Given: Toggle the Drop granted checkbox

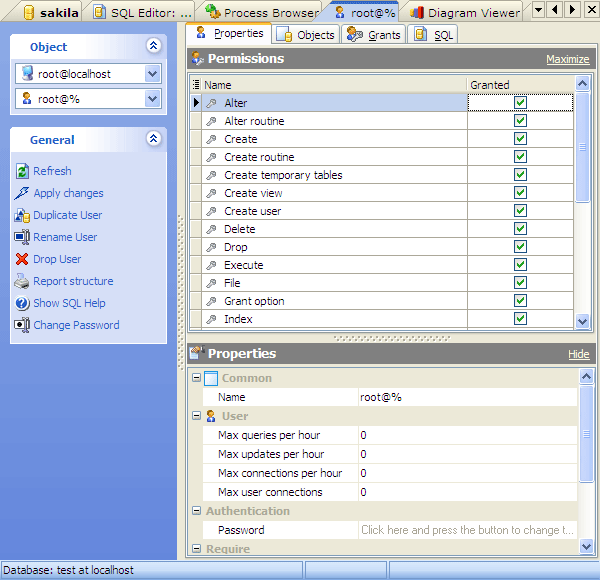Looking at the screenshot, I should point(520,246).
